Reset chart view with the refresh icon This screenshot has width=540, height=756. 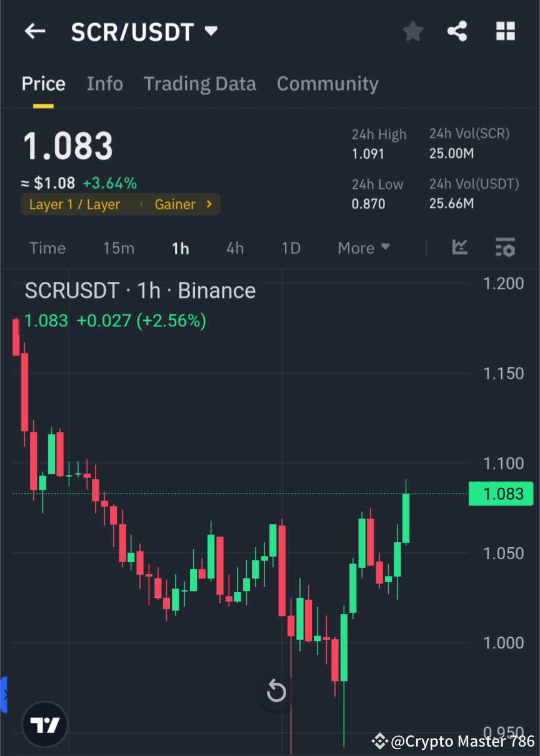click(276, 692)
